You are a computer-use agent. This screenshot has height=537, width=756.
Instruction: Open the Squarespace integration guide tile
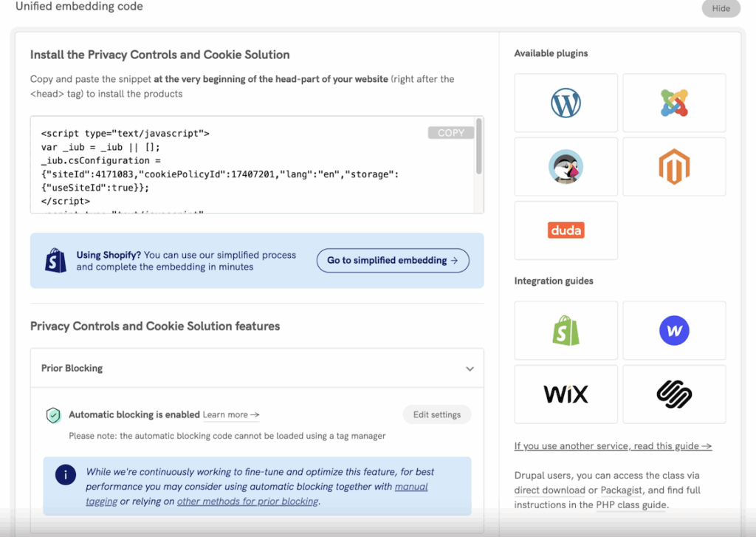[674, 394]
